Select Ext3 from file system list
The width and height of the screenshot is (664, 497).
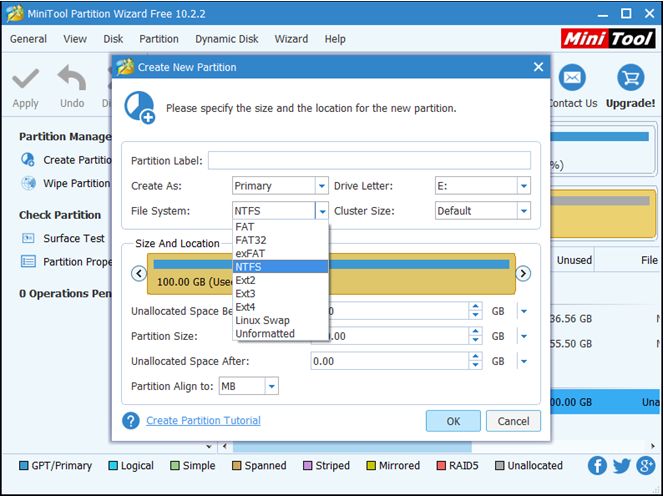(280, 293)
